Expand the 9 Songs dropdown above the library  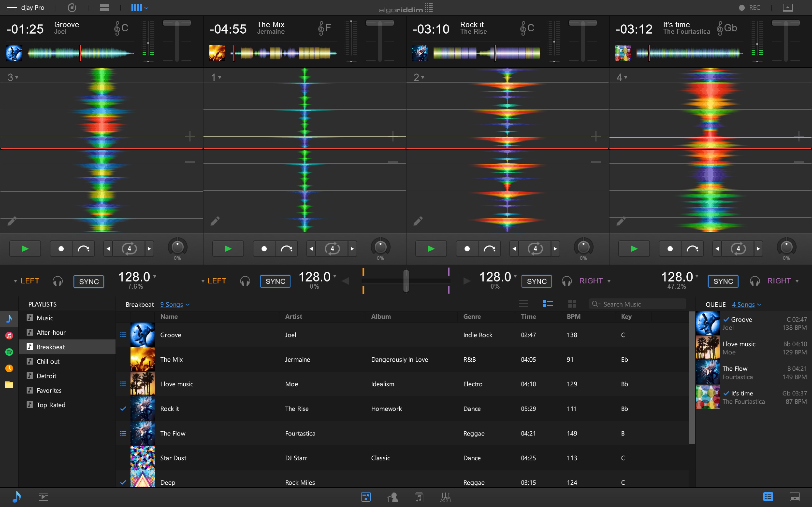(175, 304)
